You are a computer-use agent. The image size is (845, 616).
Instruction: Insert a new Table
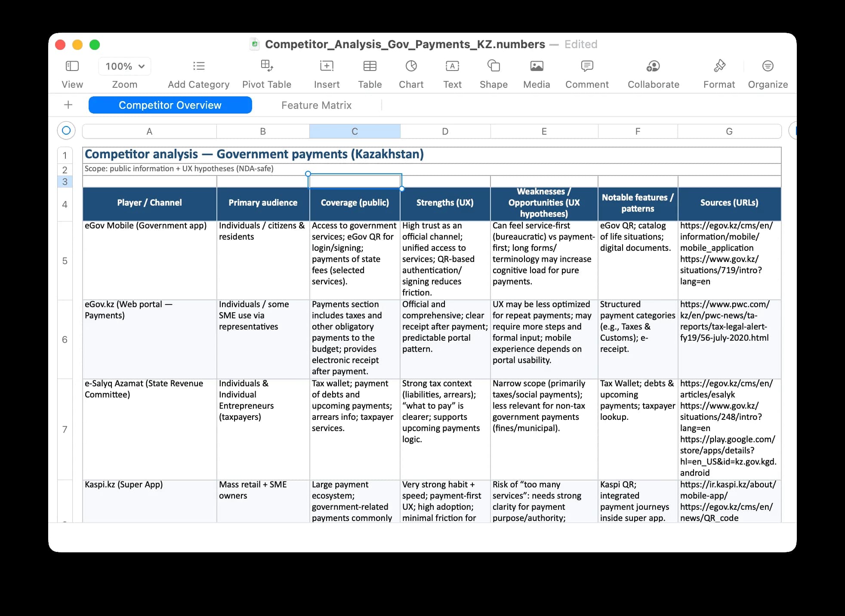pos(369,72)
